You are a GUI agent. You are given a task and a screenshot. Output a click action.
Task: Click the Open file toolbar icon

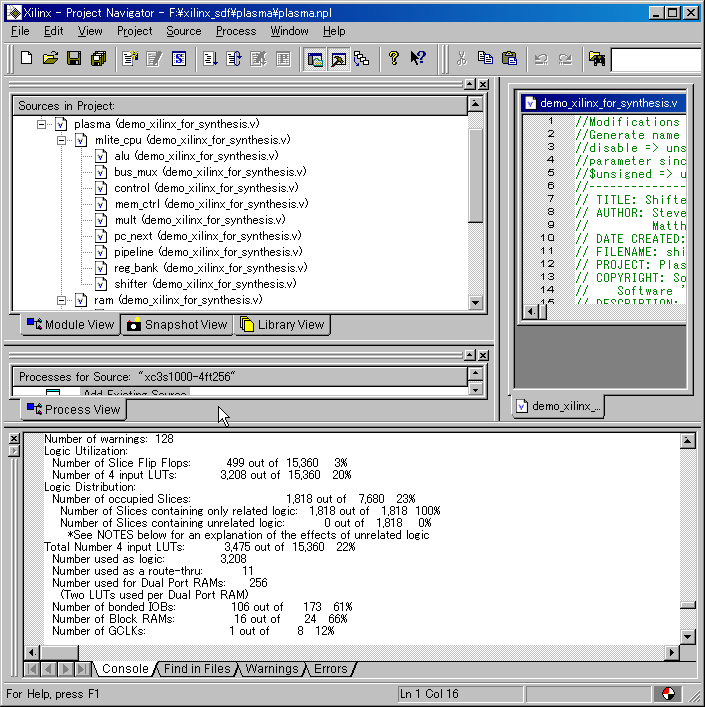50,59
